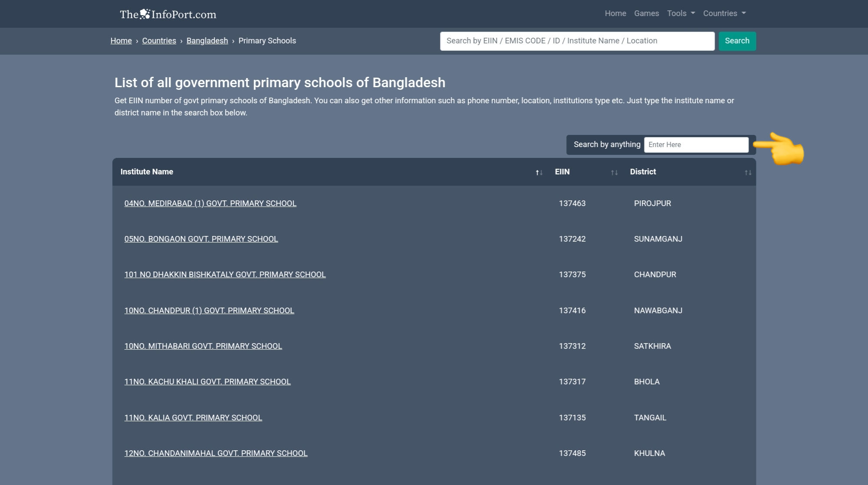The height and width of the screenshot is (485, 868).
Task: Open 11NO. KACHU KHALI GOVT. PRIMARY SCHOOL
Action: pos(207,382)
